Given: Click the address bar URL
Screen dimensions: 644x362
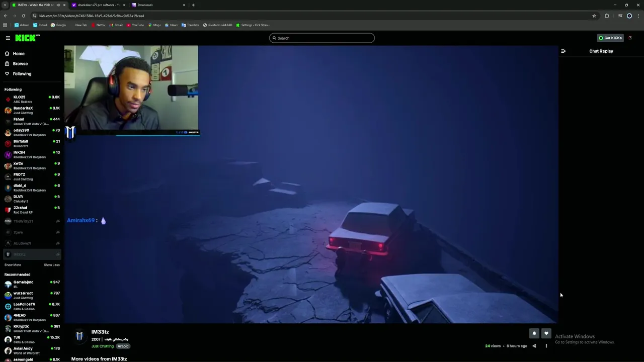Looking at the screenshot, I should 92,16.
